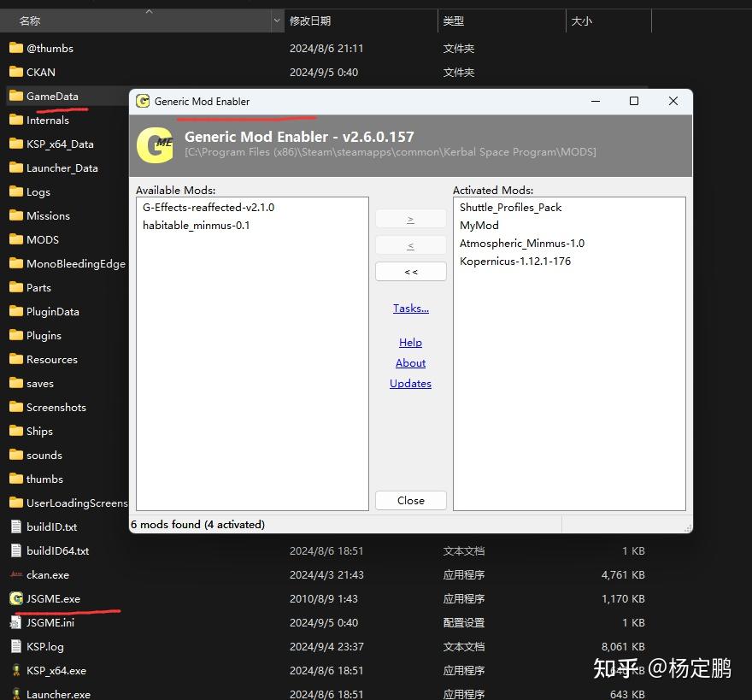
Task: Open the Tasks... link
Action: click(x=410, y=308)
